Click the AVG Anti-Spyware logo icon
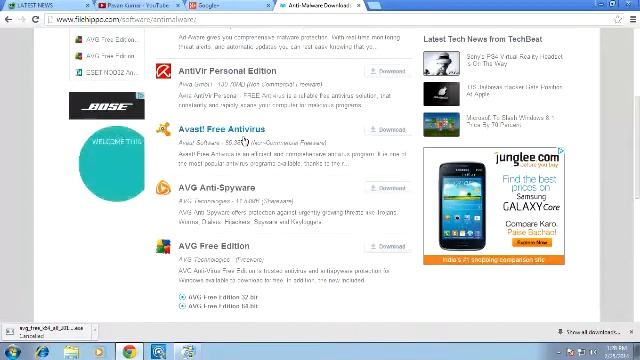This screenshot has width=640, height=360. pyautogui.click(x=163, y=188)
